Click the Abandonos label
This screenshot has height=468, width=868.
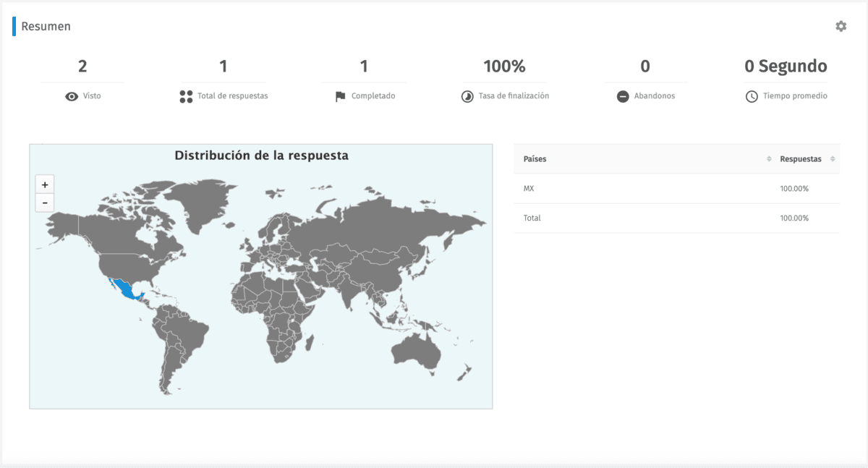655,96
